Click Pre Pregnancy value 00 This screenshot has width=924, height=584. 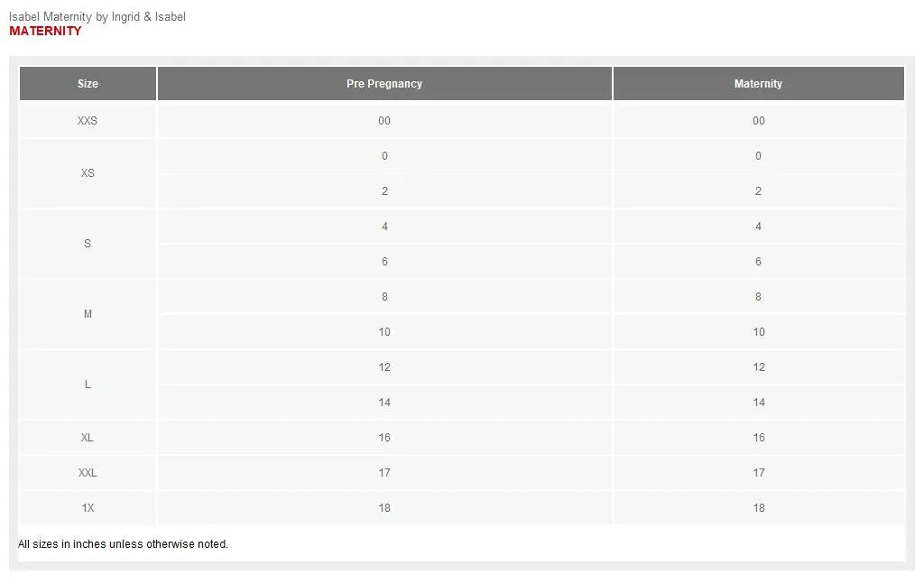pos(384,121)
